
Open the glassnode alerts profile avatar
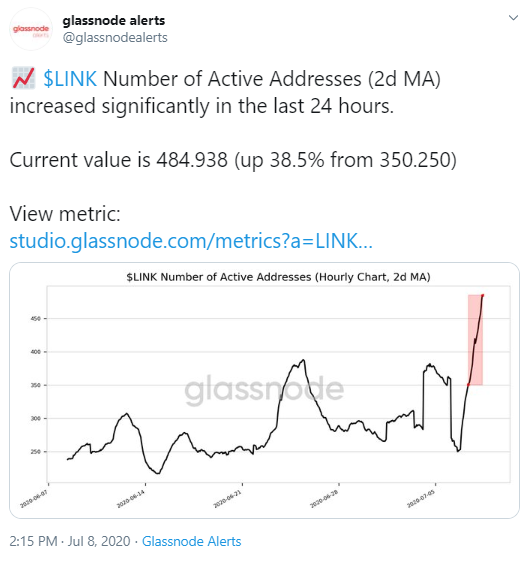[x=31, y=29]
